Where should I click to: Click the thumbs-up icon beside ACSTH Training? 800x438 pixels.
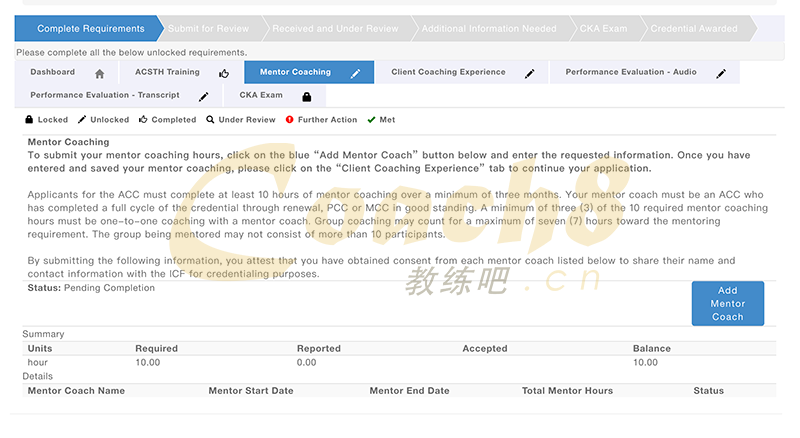point(224,73)
